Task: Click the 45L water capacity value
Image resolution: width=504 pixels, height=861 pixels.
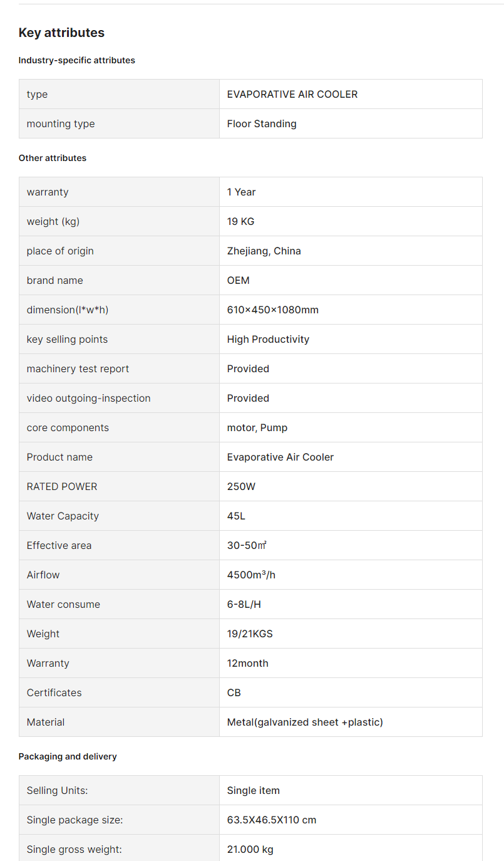Action: pyautogui.click(x=236, y=516)
